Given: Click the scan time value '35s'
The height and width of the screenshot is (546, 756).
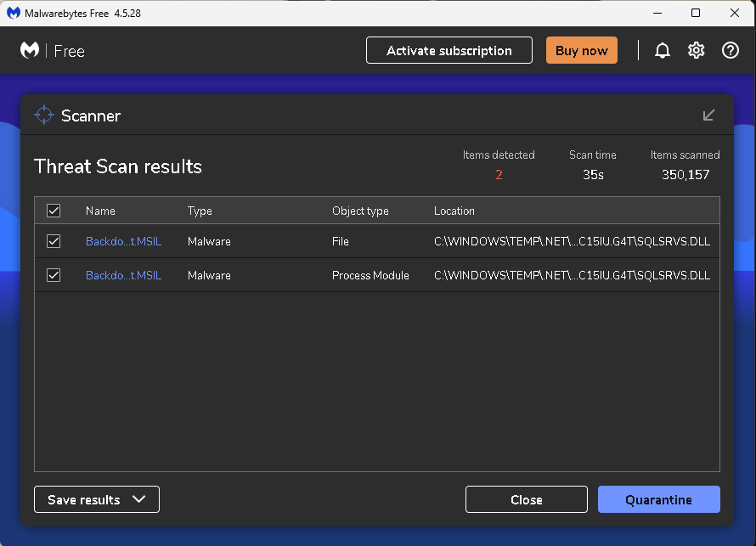Looking at the screenshot, I should point(593,174).
